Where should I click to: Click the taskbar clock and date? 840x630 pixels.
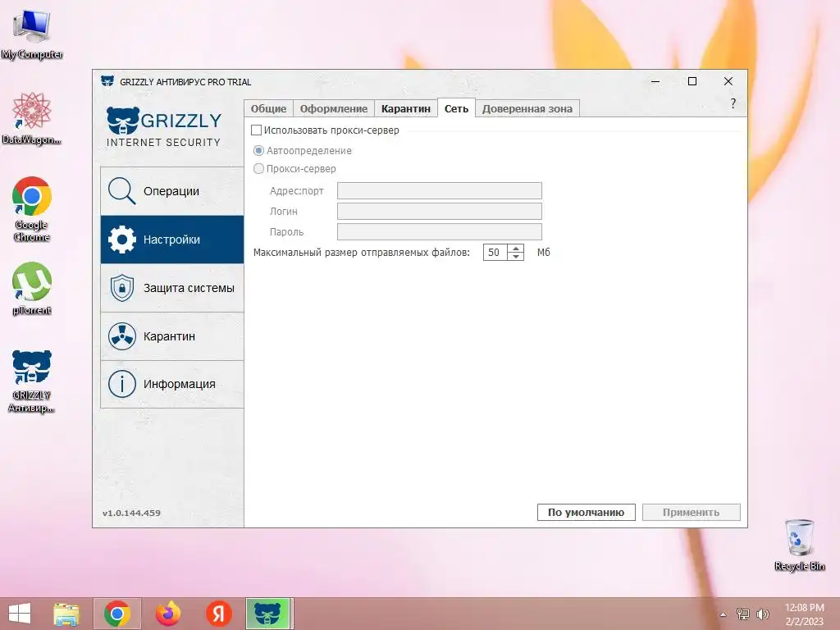804,614
